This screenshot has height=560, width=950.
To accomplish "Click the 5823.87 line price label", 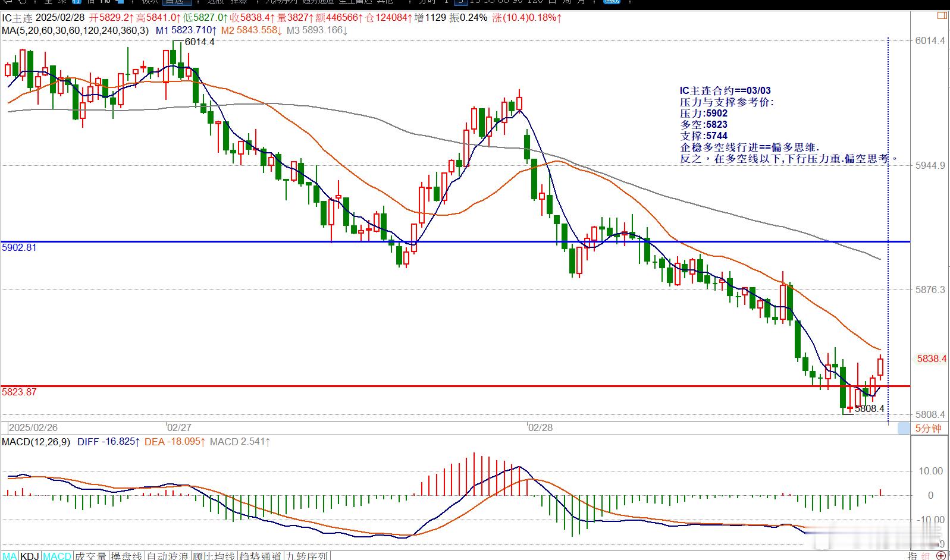I will (x=19, y=392).
